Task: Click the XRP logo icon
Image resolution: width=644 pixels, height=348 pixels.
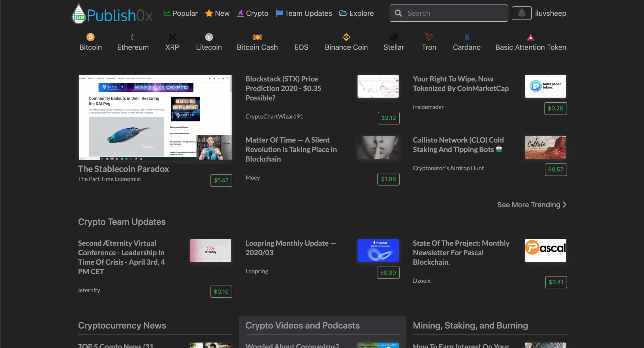Action: 172,37
